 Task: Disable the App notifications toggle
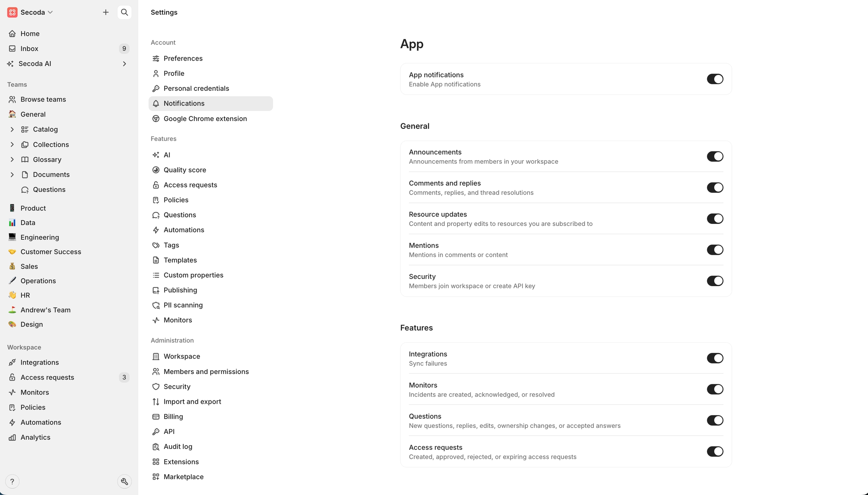pyautogui.click(x=715, y=79)
